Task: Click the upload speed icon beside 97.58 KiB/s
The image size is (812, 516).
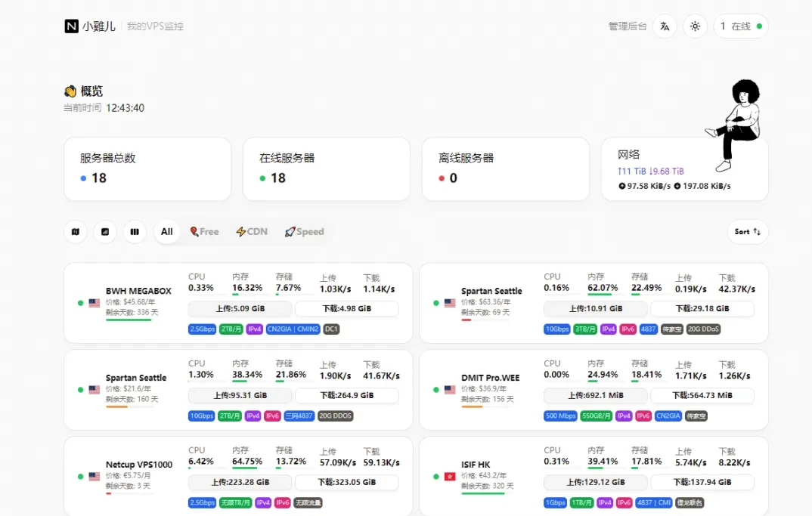Action: coord(622,186)
